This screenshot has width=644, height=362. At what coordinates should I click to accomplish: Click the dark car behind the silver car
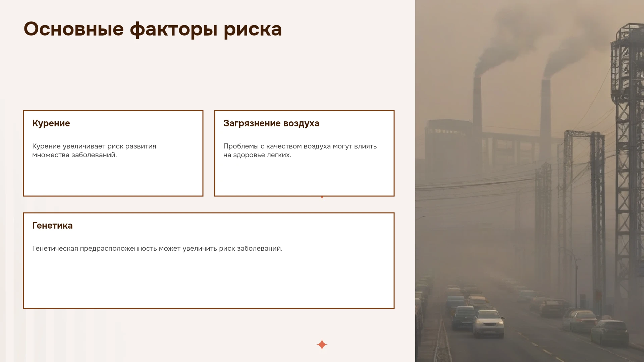point(464,317)
